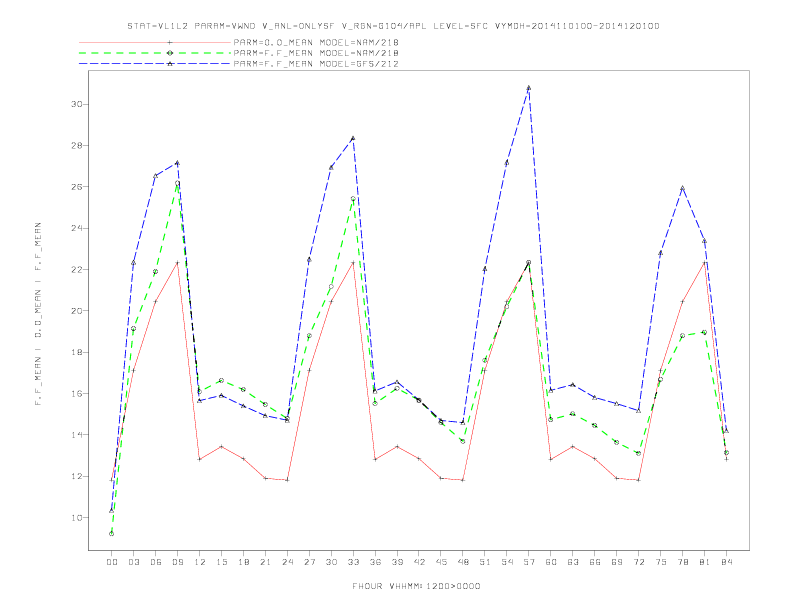792x612 pixels.
Task: Click the chart title beginning STAT=VL1L2
Action: pos(393,26)
